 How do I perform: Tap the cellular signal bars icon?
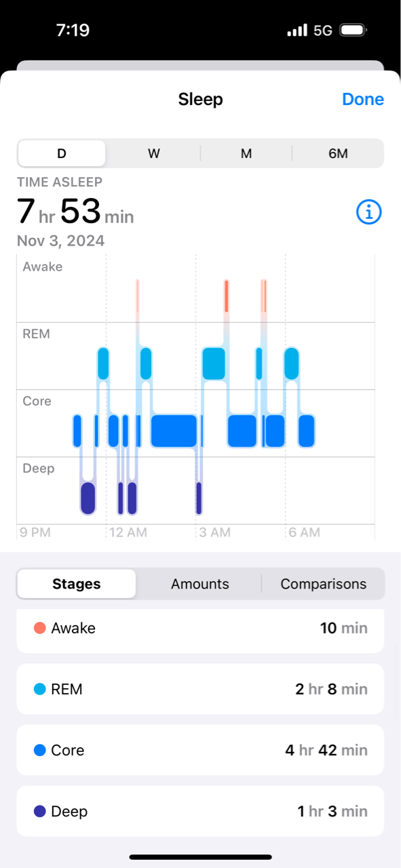pyautogui.click(x=297, y=31)
